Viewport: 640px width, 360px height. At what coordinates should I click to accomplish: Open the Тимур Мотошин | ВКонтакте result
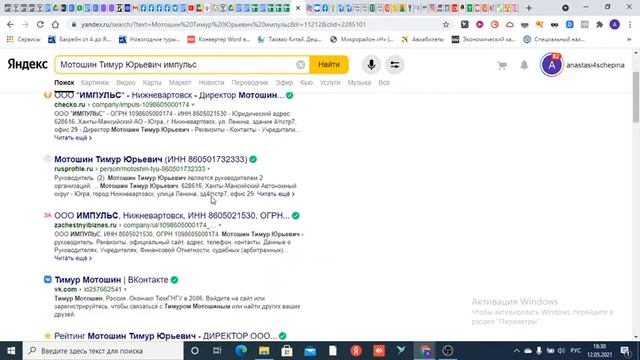click(111, 280)
